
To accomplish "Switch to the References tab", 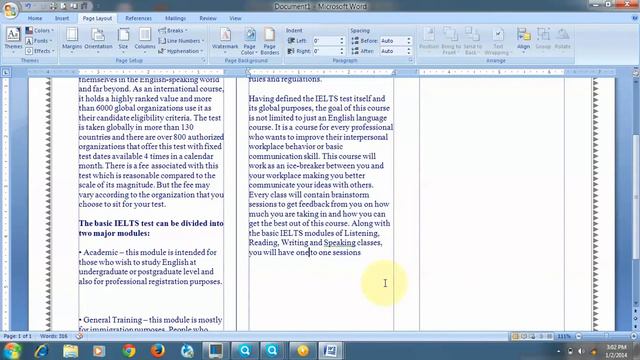I will (138, 18).
